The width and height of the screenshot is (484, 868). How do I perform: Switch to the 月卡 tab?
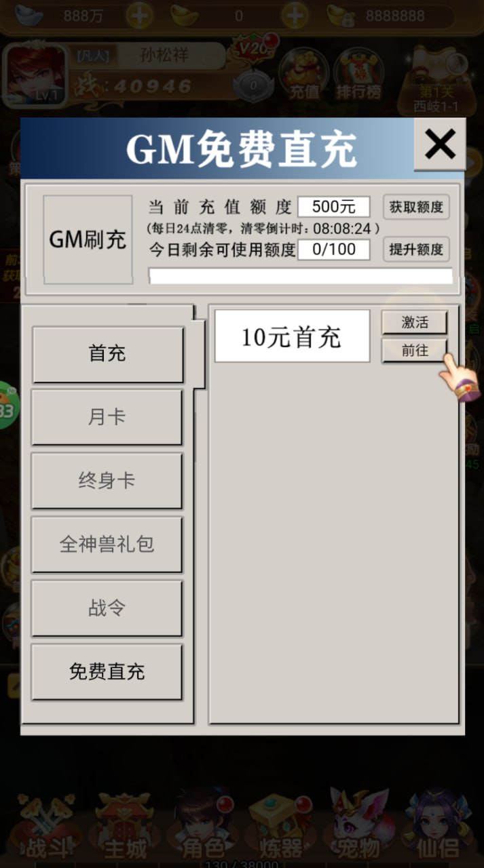point(107,417)
